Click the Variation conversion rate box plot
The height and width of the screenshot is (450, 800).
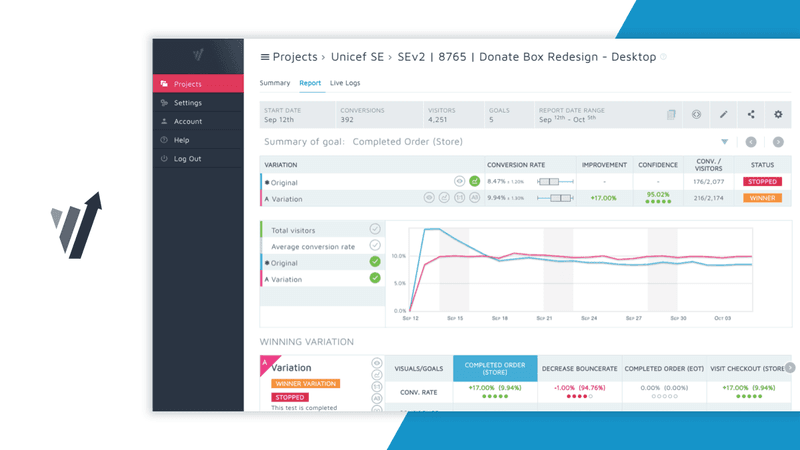pos(555,198)
